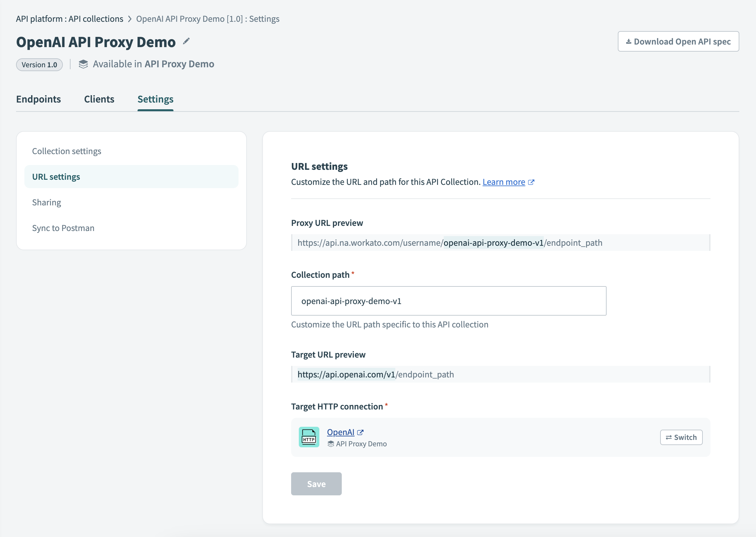The height and width of the screenshot is (537, 756).
Task: Open the OpenAI connection link
Action: [x=340, y=432]
